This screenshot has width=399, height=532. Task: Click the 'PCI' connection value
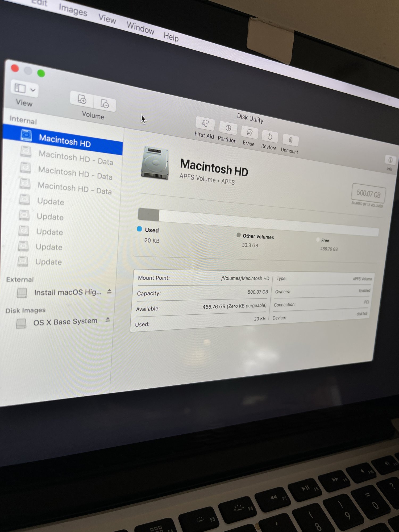coord(366,302)
